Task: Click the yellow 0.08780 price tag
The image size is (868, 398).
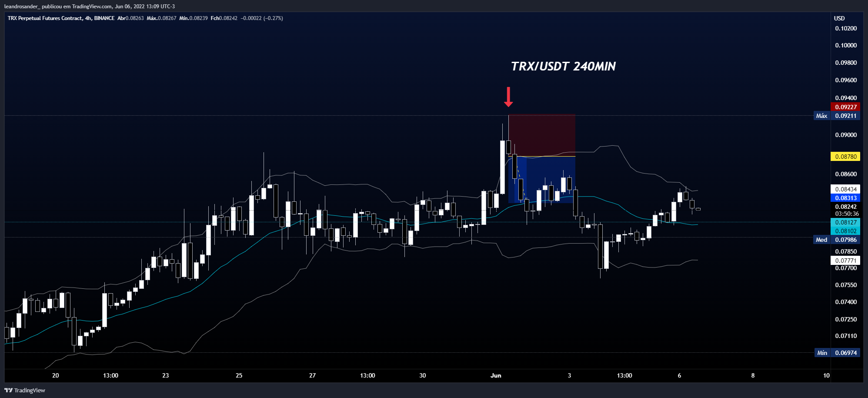Action: (x=845, y=157)
